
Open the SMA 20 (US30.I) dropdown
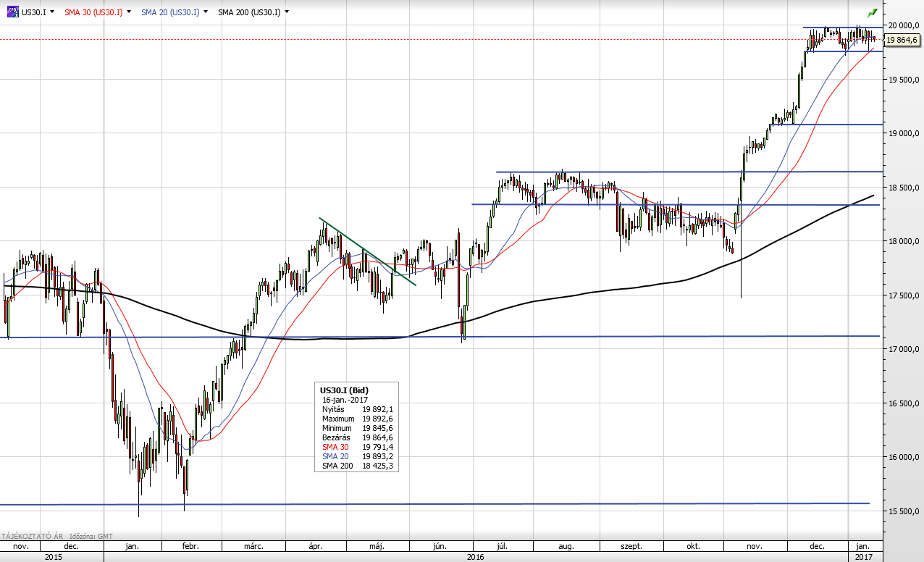click(x=206, y=12)
